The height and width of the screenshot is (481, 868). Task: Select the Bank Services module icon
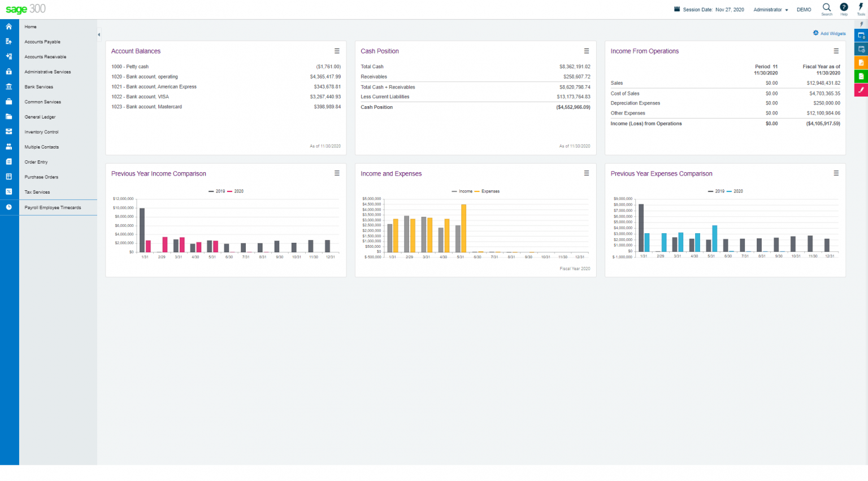[x=9, y=86]
